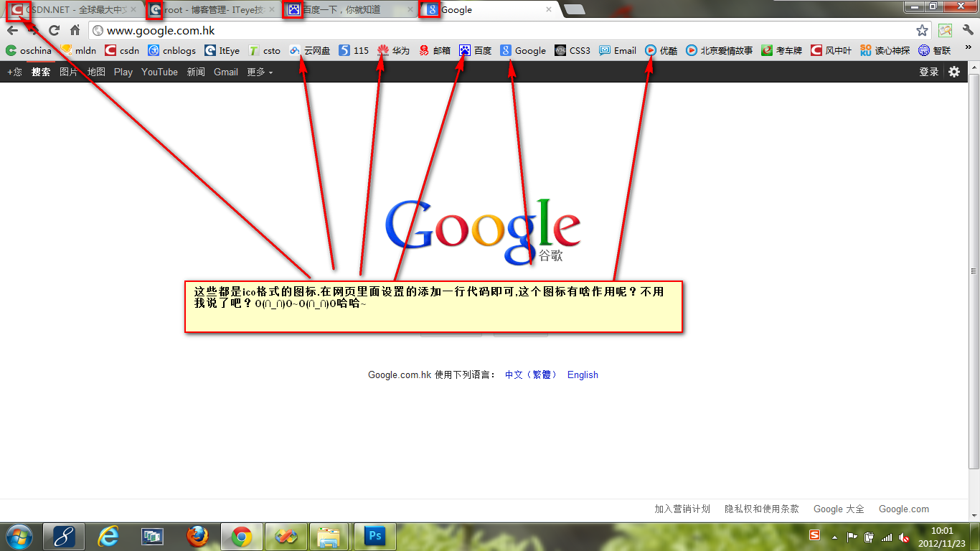Open the Google bookmark in bookmarks bar
The image size is (980, 551).
coord(523,50)
